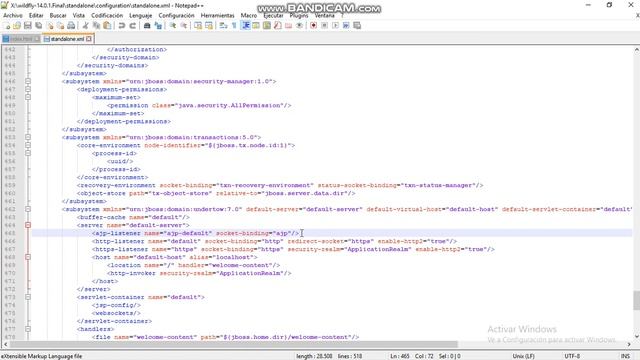Image resolution: width=640 pixels, height=360 pixels.
Task: Open the Herramientas menu
Action: [x=218, y=15]
